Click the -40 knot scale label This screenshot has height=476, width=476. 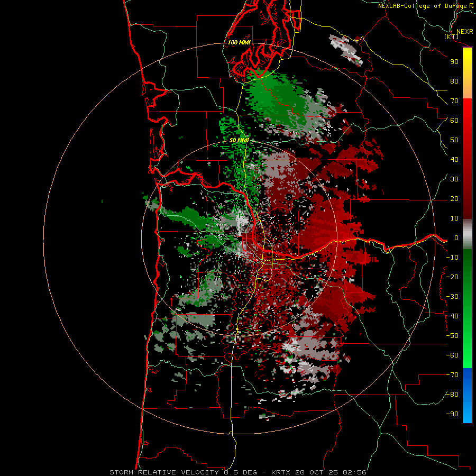point(452,316)
